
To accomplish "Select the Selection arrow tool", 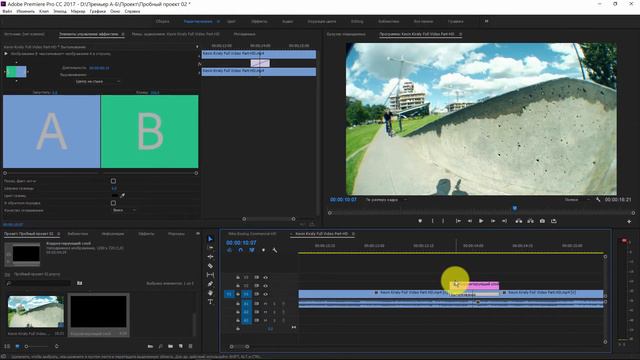I will coord(210,239).
